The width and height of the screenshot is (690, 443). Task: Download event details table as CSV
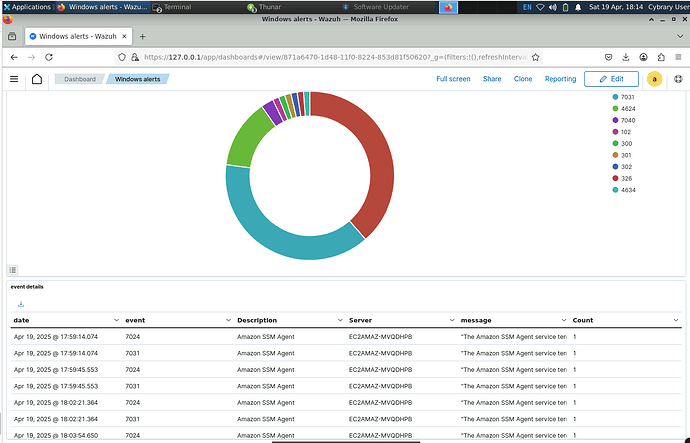(21, 304)
